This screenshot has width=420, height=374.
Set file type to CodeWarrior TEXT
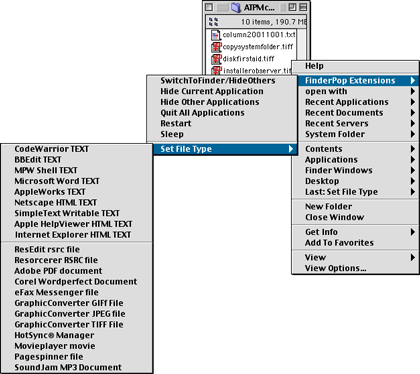coord(77,149)
